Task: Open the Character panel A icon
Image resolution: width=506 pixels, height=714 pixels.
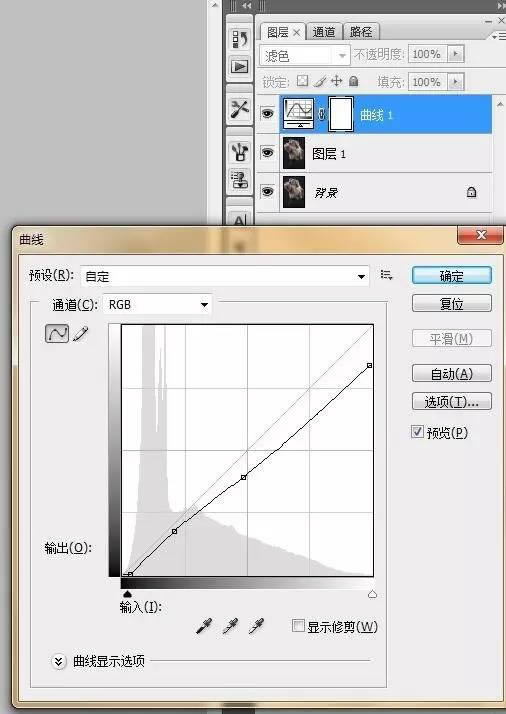Action: pyautogui.click(x=240, y=219)
